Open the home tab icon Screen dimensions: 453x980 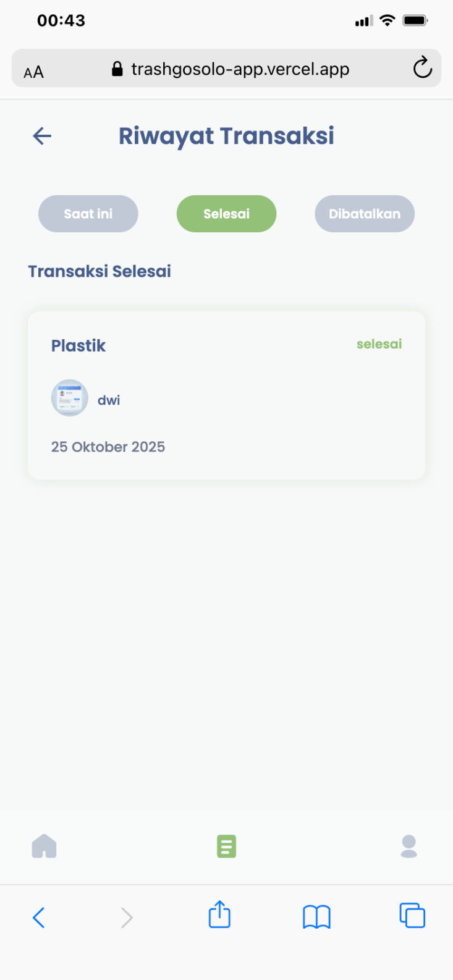click(x=44, y=847)
